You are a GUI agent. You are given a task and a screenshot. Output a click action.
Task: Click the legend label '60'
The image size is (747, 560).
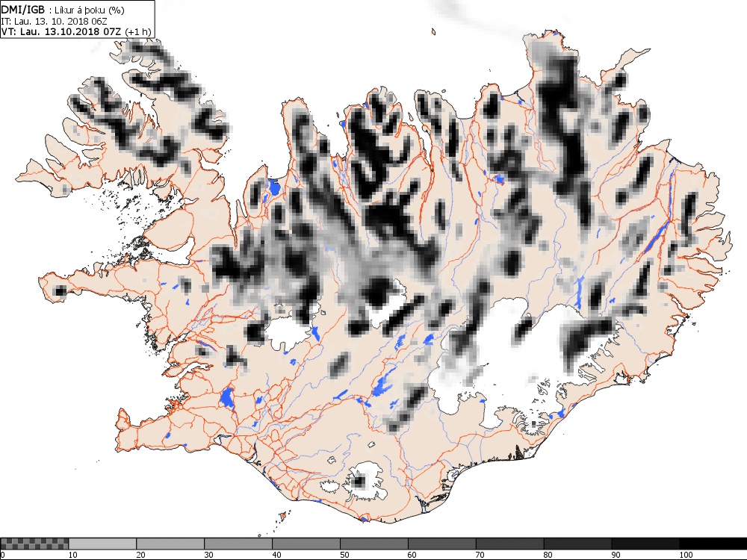tap(412, 555)
